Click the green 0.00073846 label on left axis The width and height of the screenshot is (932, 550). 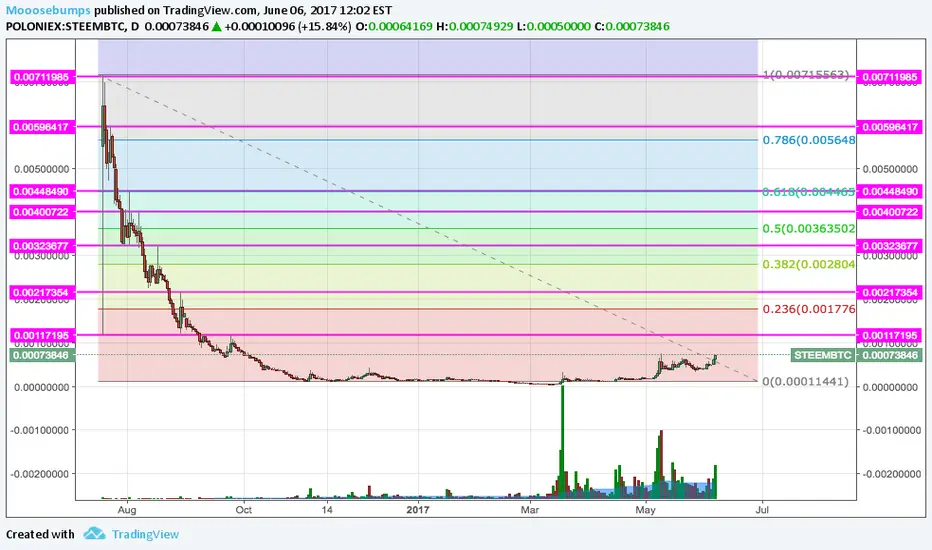tap(42, 355)
